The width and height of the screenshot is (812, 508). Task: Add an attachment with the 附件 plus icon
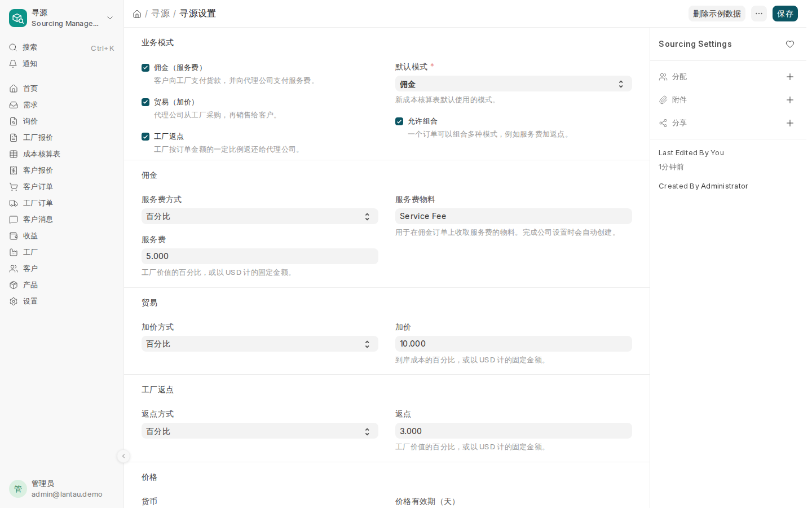point(790,100)
